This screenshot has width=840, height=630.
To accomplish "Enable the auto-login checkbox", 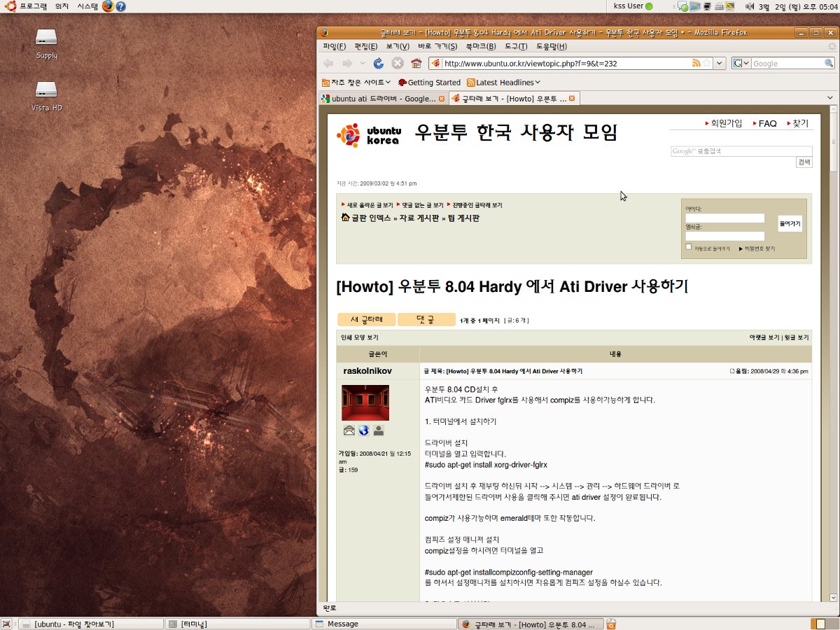I will [x=689, y=247].
